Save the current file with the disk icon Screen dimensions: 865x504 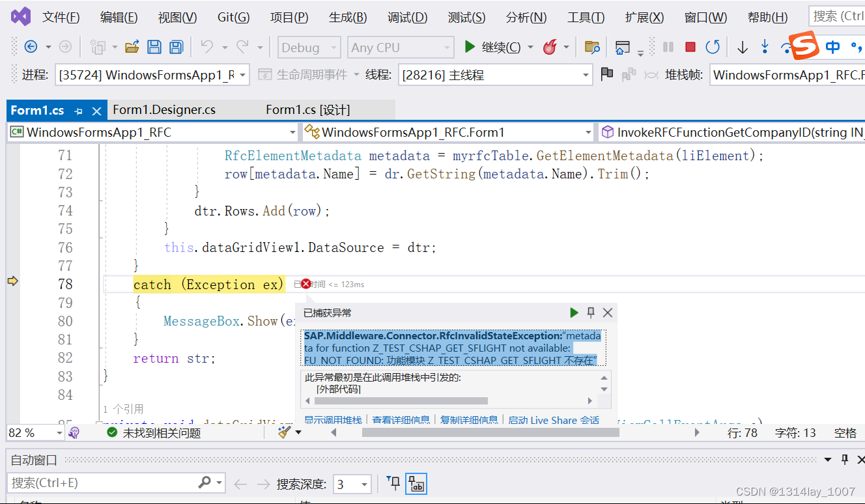point(154,47)
